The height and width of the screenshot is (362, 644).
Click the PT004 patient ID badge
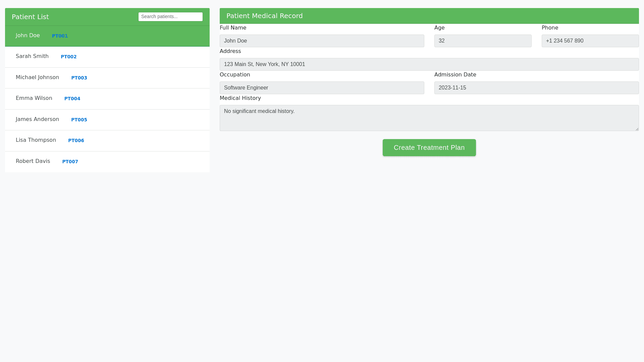(x=72, y=99)
